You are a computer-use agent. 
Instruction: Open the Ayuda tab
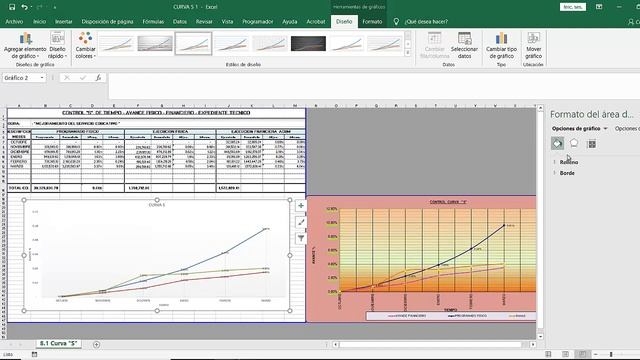coord(289,22)
